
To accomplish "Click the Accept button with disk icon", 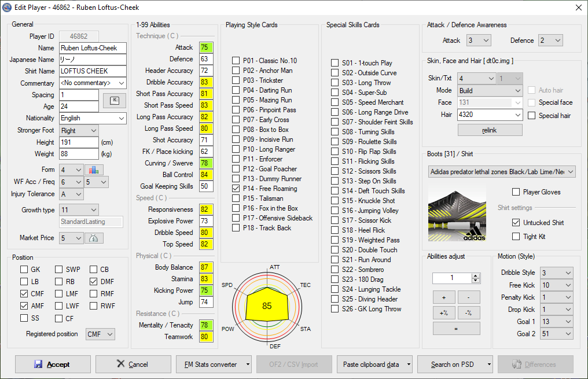I will (x=53, y=365).
